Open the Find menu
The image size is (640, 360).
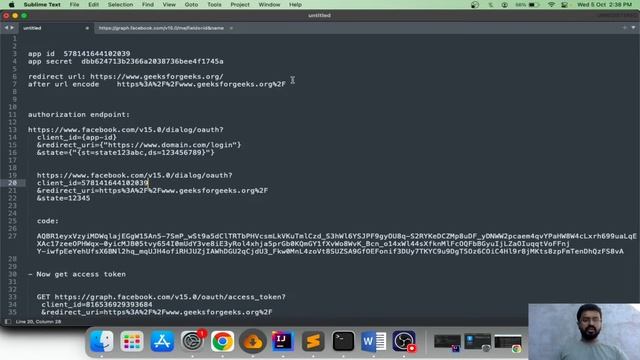pos(148,4)
